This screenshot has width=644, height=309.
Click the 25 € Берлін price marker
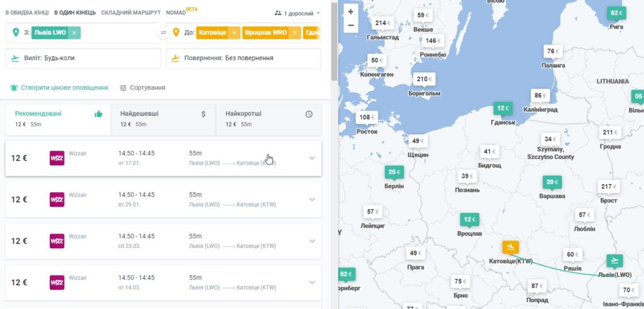[x=394, y=172]
